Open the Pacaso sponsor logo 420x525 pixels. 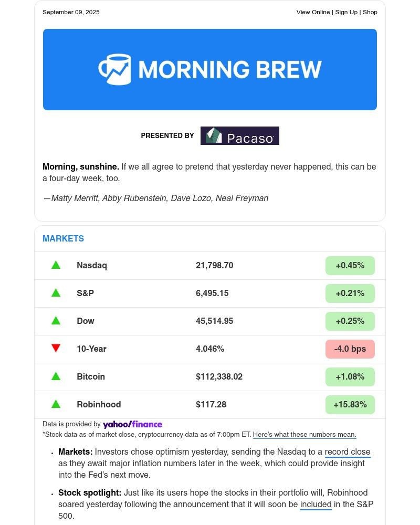pos(240,135)
